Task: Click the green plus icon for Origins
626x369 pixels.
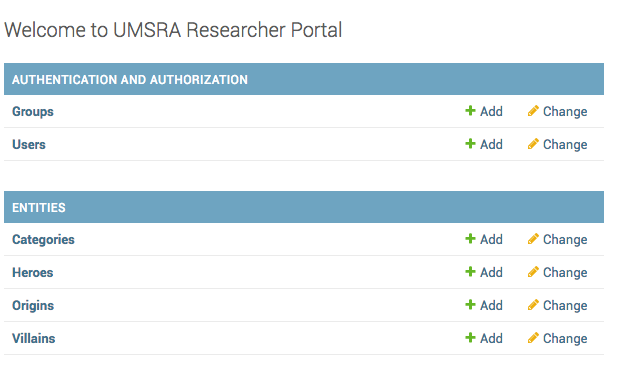Action: (470, 305)
